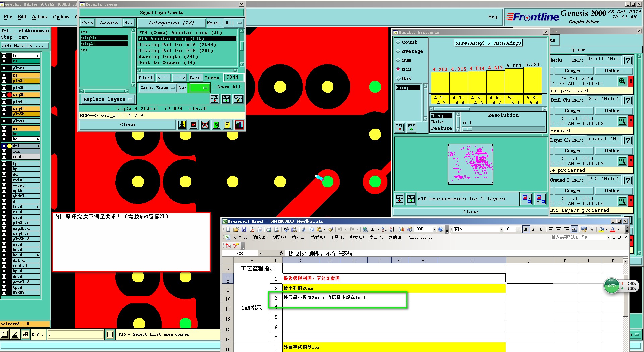
Task: Click the DEL icon in Results viewer
Action: (x=215, y=99)
